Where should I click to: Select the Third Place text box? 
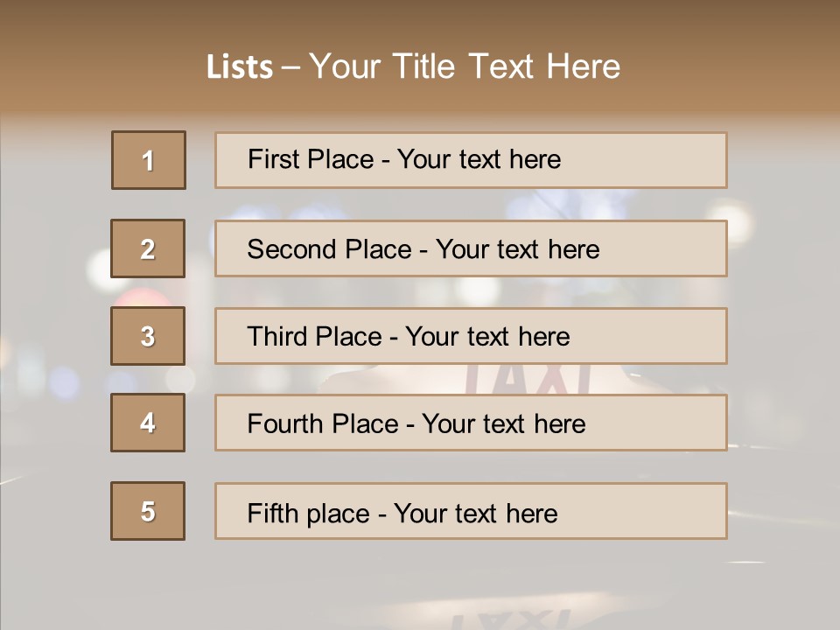pos(471,336)
